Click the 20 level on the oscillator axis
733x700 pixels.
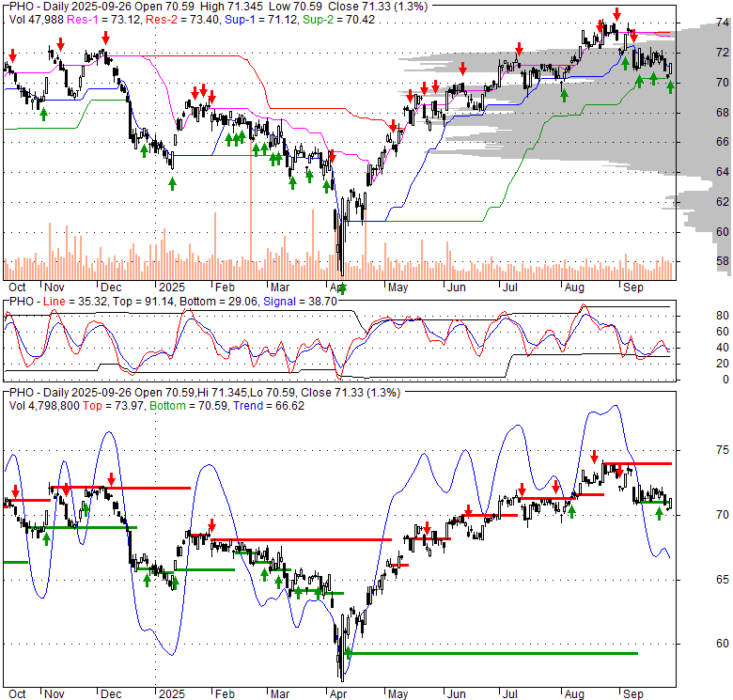pos(723,363)
